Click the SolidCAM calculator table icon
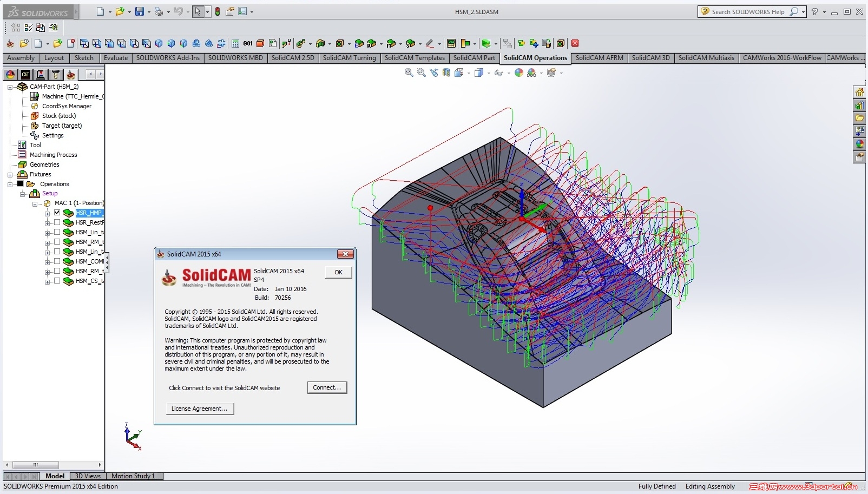This screenshot has height=494, width=868. pos(235,43)
